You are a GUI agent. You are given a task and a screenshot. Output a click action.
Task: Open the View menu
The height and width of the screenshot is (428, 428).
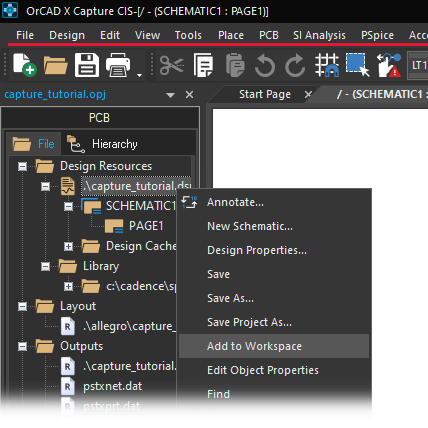click(x=147, y=35)
